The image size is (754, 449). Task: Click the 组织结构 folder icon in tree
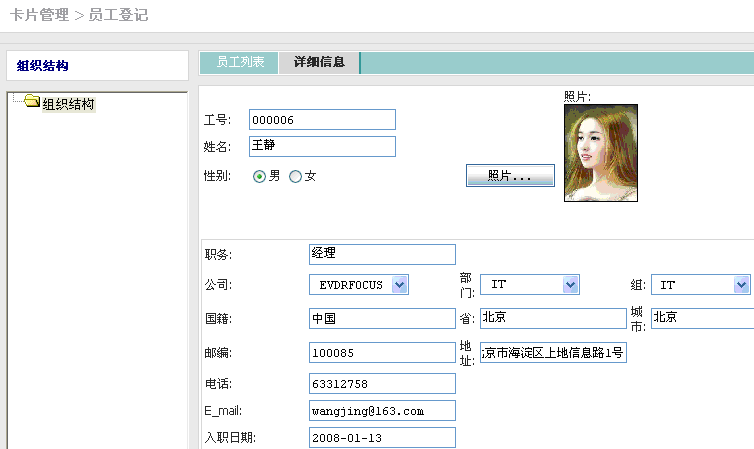point(32,102)
